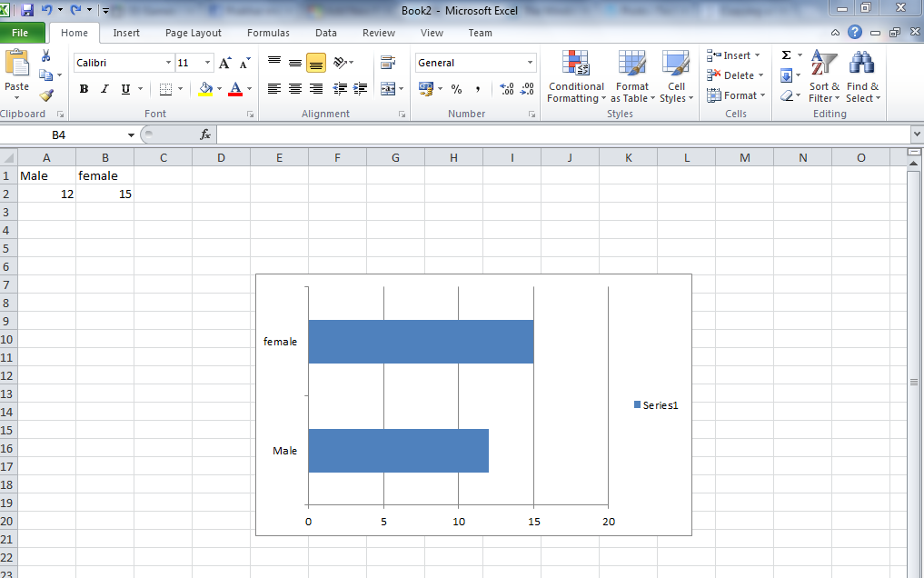Open Cell Styles gallery
This screenshot has width=924, height=578.
pos(676,76)
